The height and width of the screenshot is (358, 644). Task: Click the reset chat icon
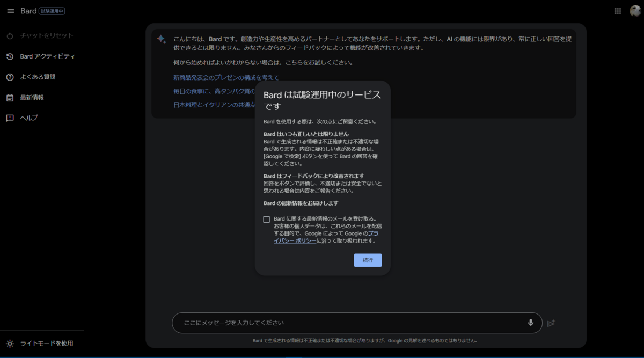point(10,36)
